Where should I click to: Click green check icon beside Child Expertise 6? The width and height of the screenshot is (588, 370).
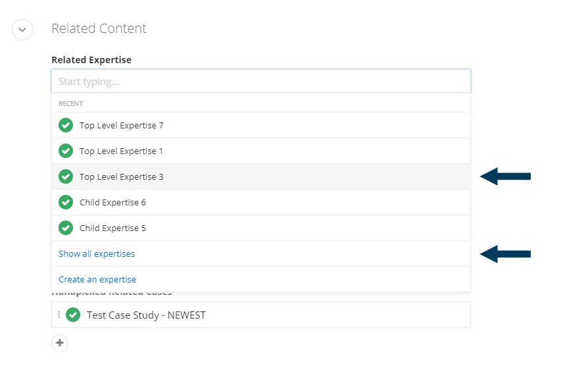[x=66, y=202]
